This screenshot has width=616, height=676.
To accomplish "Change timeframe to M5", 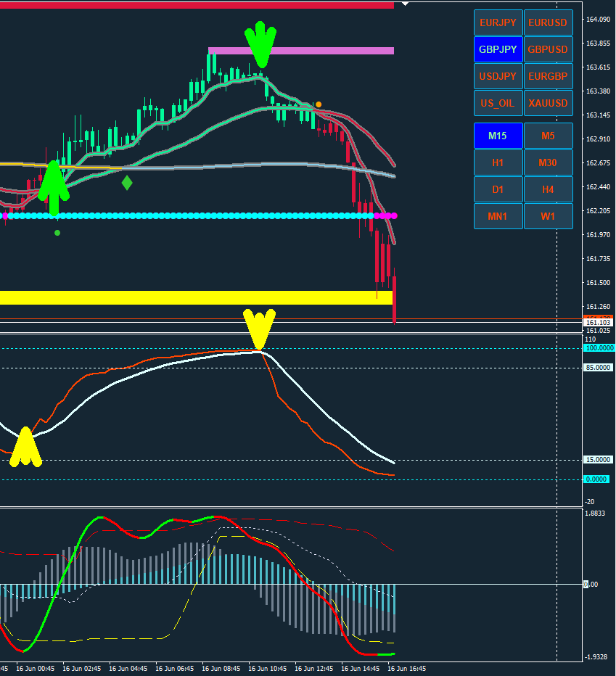I will [x=549, y=136].
